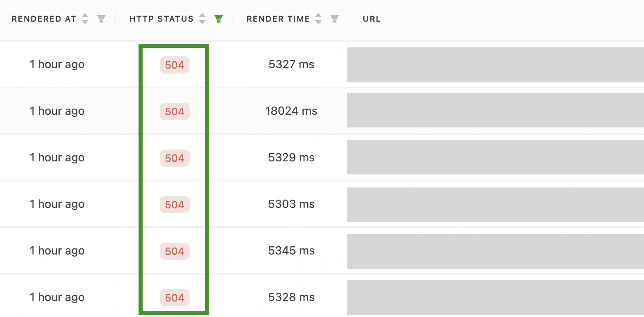Expand the RENDERED AT filter dropdown
Viewport: 644px width, 317px height.
point(101,18)
